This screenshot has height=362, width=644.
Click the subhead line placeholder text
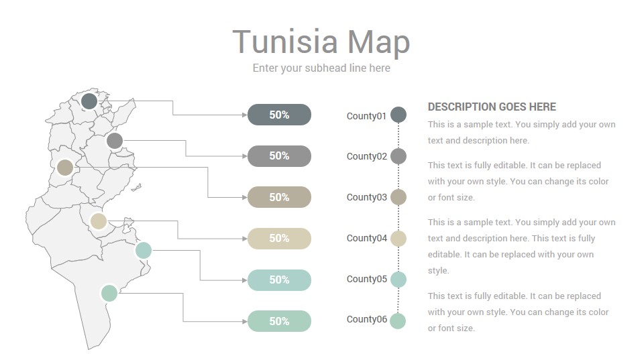click(x=321, y=68)
